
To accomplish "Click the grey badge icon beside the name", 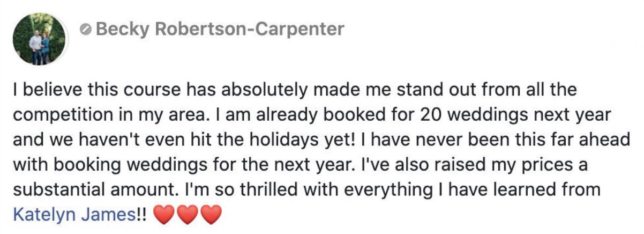I will point(85,30).
